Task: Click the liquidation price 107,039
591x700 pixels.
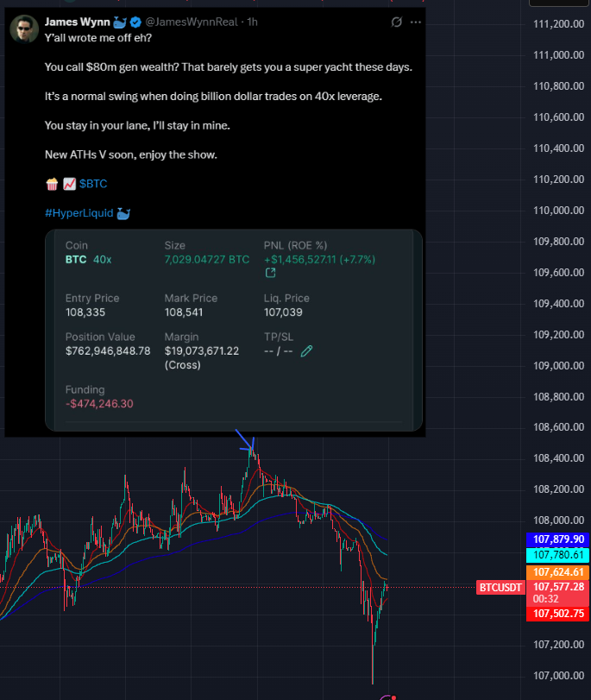Action: pos(283,312)
